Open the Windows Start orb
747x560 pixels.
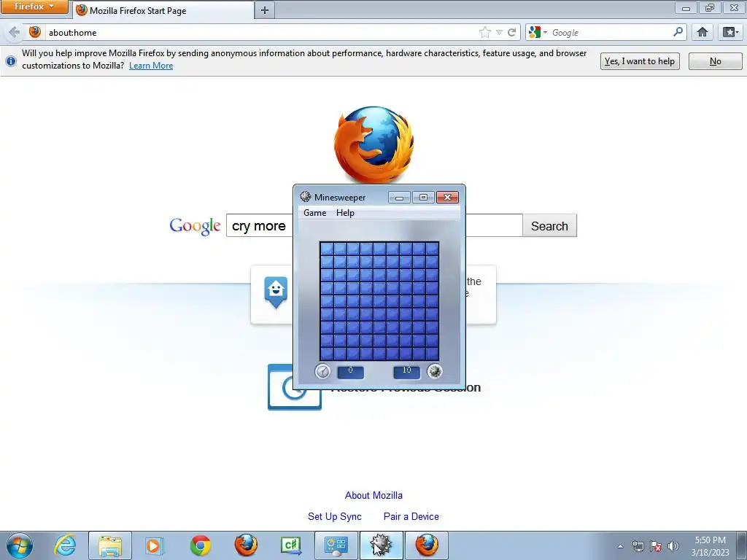tap(20, 545)
